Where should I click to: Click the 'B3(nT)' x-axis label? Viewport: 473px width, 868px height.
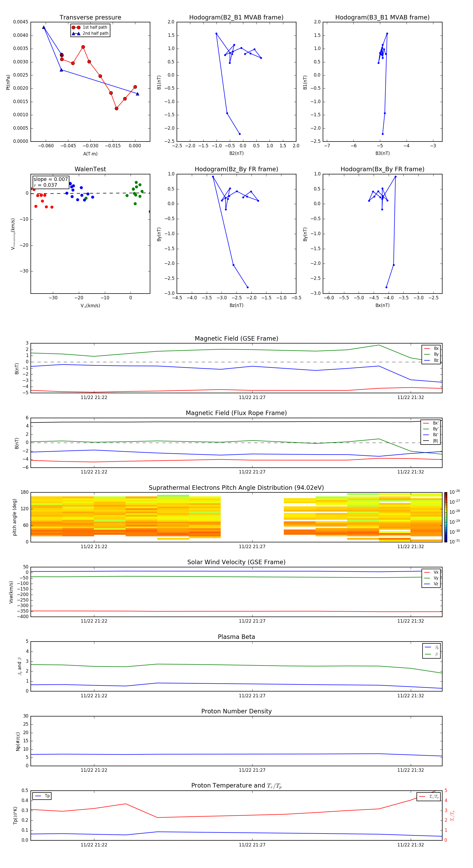[382, 153]
